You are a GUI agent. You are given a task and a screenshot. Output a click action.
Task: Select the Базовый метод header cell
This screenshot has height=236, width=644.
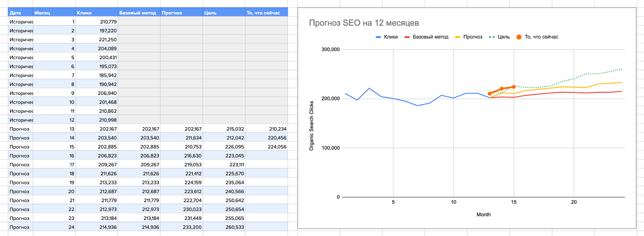pyautogui.click(x=139, y=12)
